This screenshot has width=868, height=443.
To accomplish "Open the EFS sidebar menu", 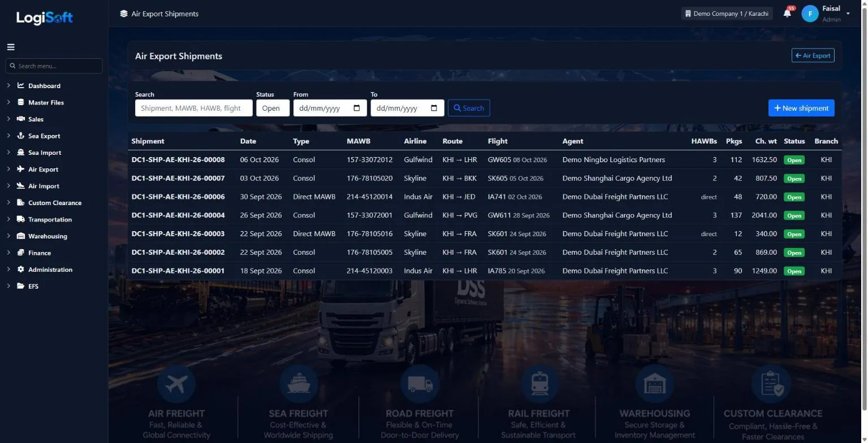I will (x=33, y=286).
